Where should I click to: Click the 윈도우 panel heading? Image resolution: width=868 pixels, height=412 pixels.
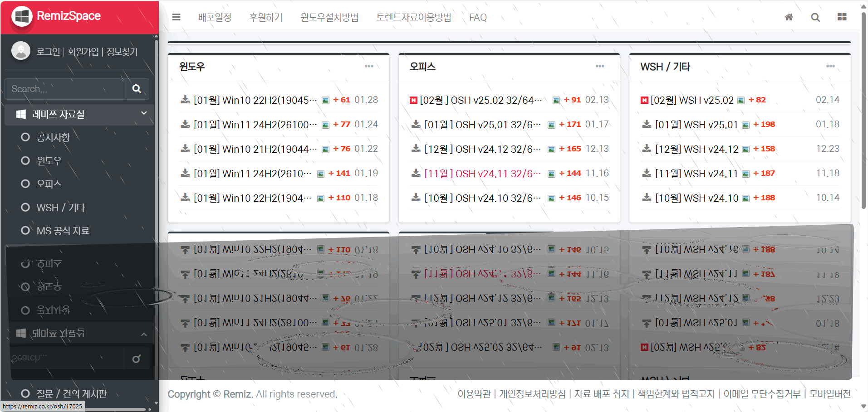click(x=192, y=67)
